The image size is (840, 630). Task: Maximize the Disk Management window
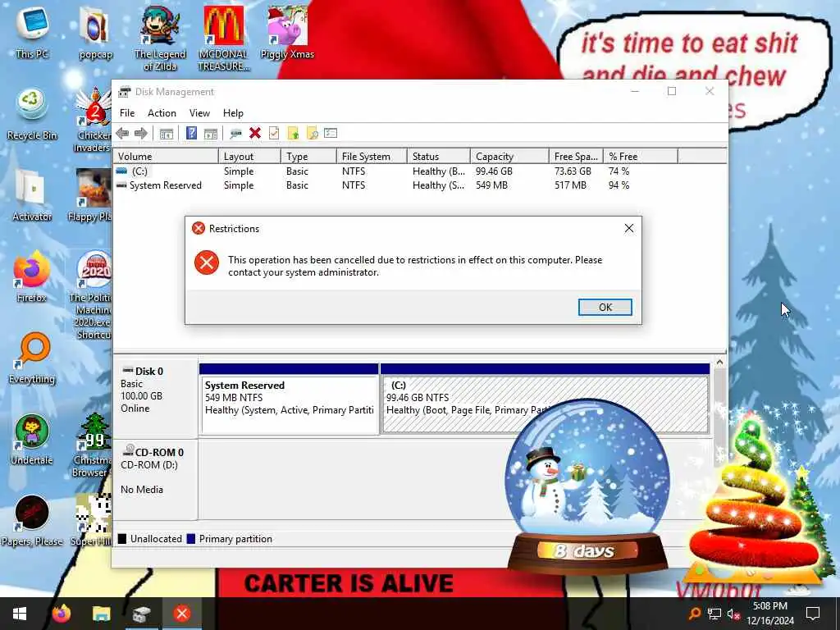point(672,92)
